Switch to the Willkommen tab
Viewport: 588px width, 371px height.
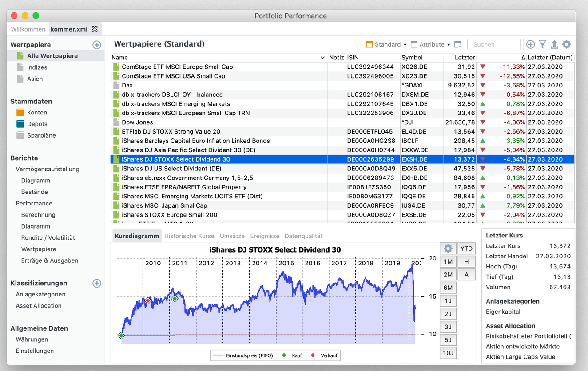28,29
